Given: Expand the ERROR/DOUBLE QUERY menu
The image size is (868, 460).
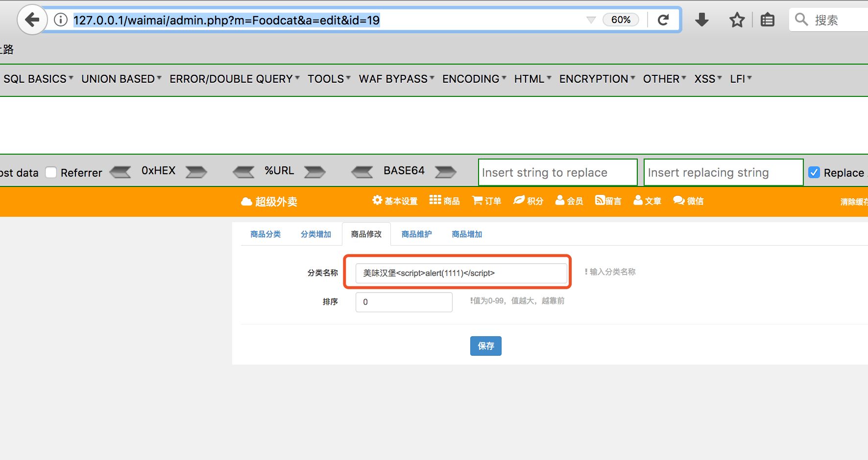Looking at the screenshot, I should tap(235, 79).
